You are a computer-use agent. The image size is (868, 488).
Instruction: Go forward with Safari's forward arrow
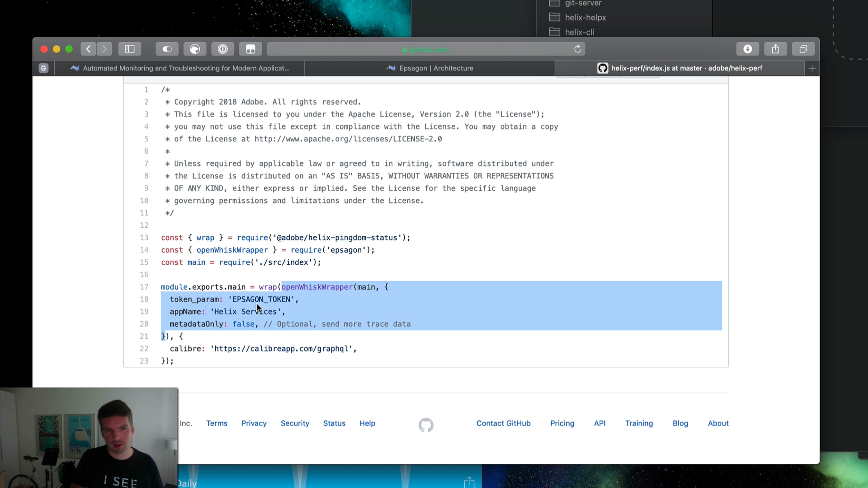coord(105,49)
